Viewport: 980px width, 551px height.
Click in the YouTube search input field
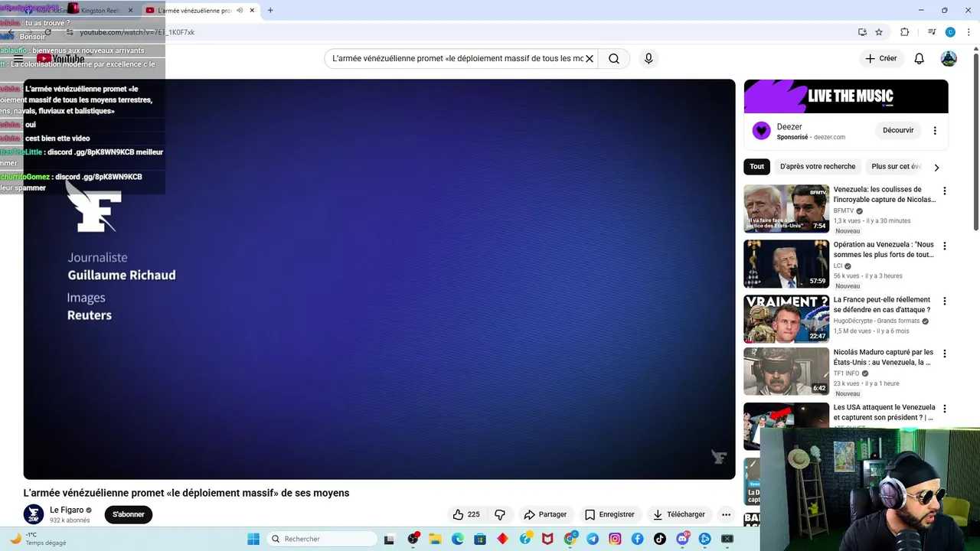pyautogui.click(x=458, y=59)
